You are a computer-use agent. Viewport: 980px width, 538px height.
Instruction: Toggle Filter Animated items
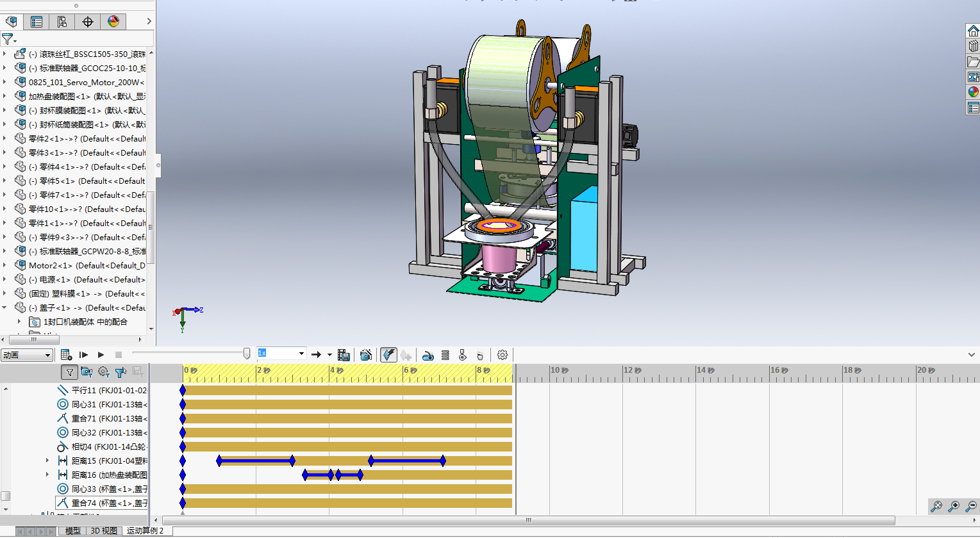coord(87,371)
